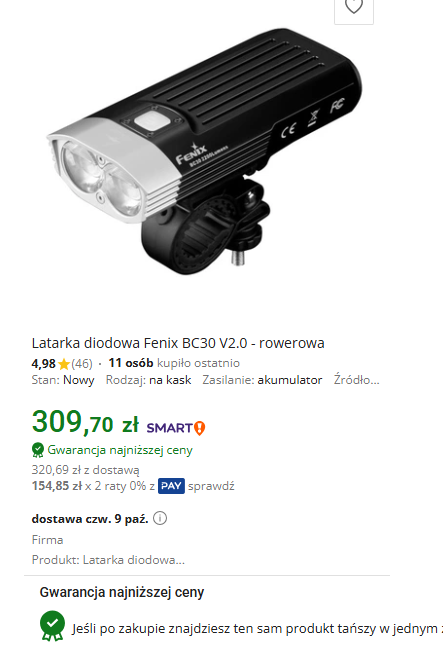Screen dimensions: 443x648
Task: View the 46 reviews count
Action: (82, 364)
